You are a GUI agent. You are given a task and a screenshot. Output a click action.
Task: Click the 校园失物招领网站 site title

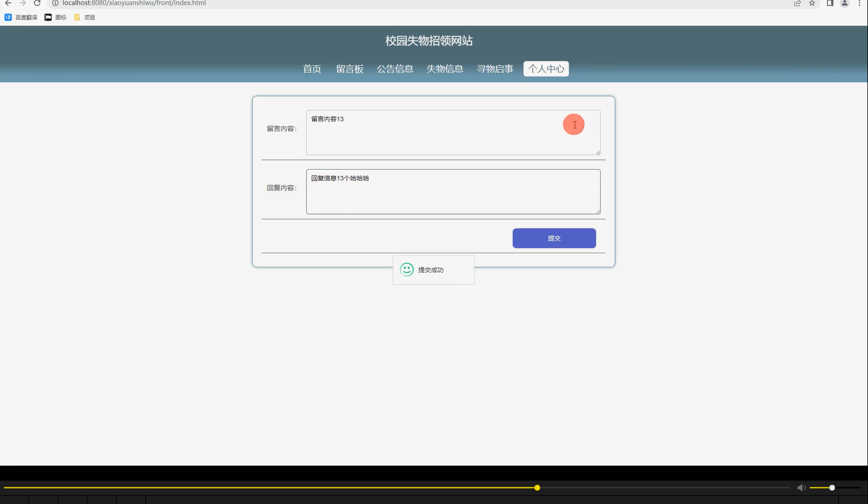point(429,41)
